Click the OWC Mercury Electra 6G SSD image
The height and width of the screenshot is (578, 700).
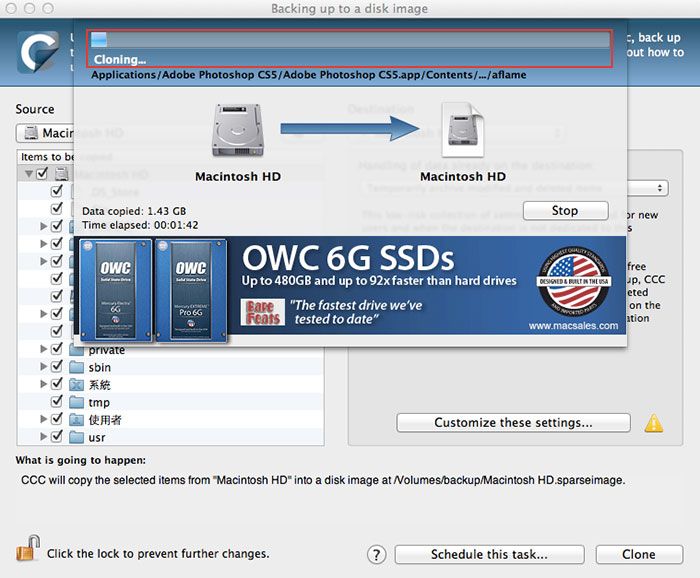click(x=116, y=290)
